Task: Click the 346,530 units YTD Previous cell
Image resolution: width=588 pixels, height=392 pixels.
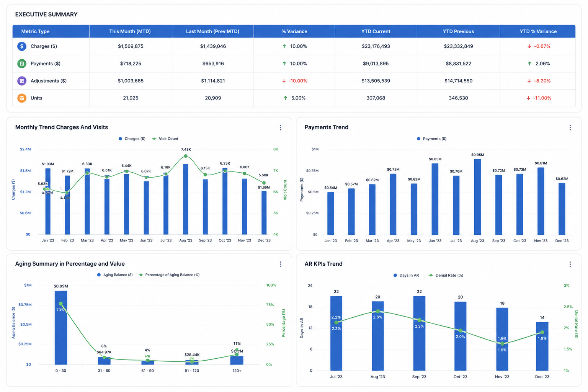Action: click(x=458, y=98)
